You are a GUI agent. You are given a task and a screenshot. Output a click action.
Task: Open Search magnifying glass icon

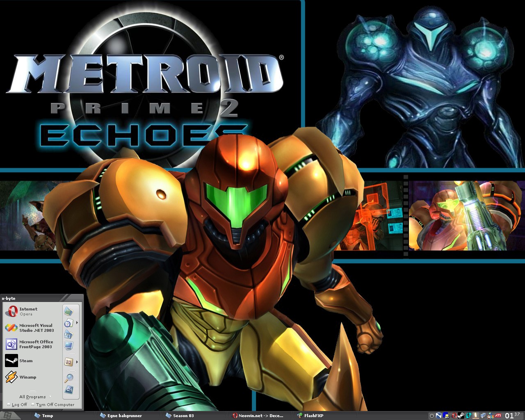68,378
